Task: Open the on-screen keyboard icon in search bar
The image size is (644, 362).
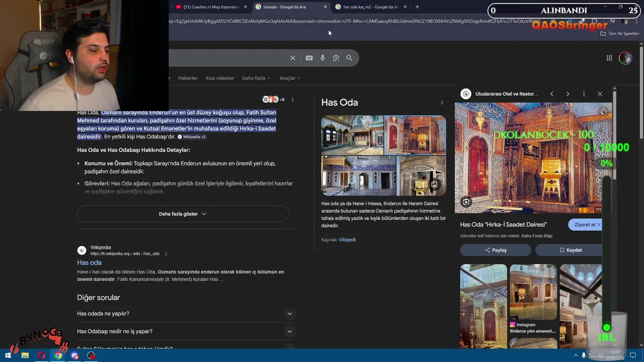Action: tap(309, 58)
